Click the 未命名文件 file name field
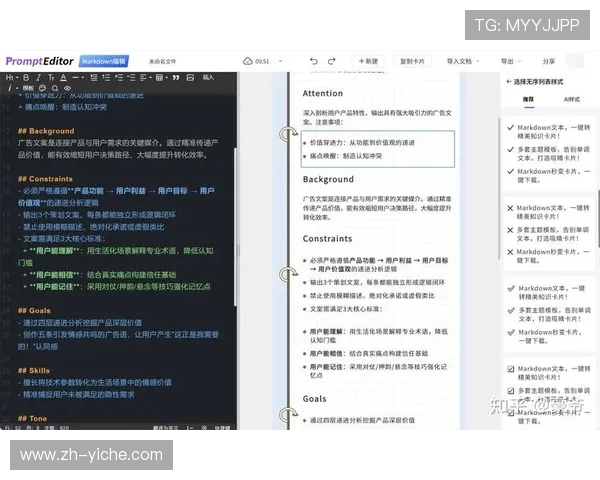 point(162,61)
